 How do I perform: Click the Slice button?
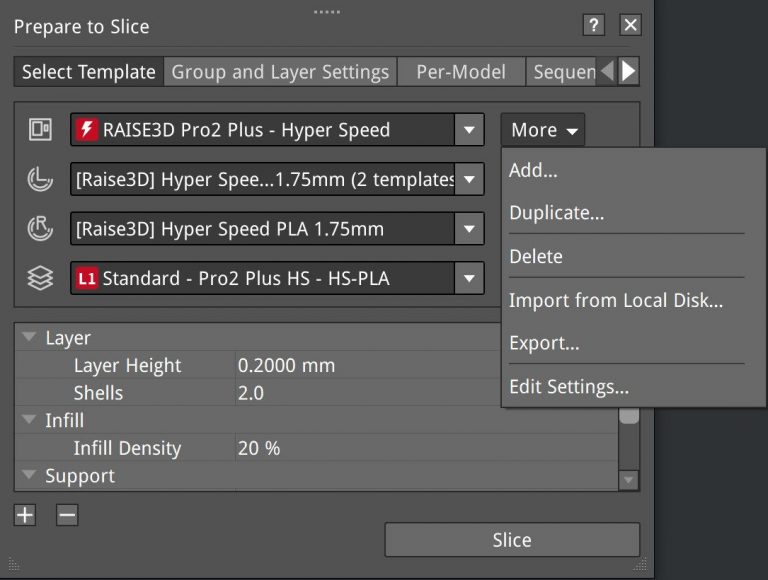click(x=512, y=540)
